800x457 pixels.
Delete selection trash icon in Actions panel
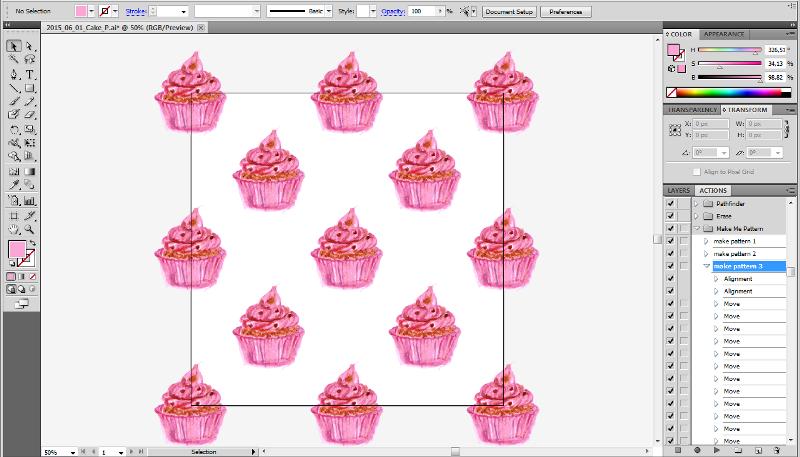(777, 450)
